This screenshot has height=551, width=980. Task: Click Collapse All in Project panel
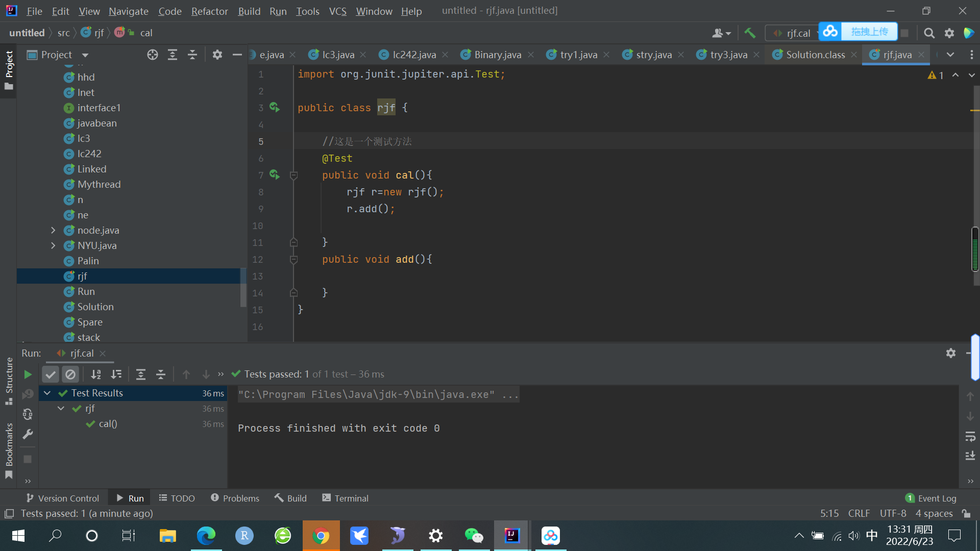[x=192, y=55]
